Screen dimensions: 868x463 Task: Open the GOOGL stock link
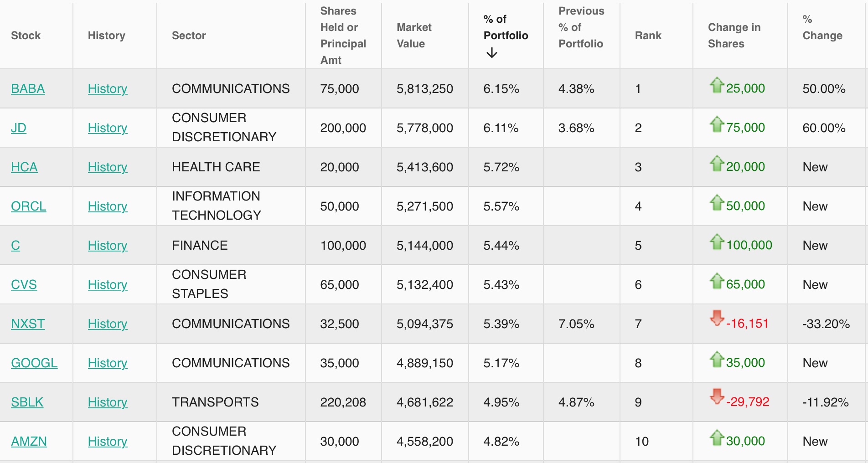pyautogui.click(x=34, y=363)
